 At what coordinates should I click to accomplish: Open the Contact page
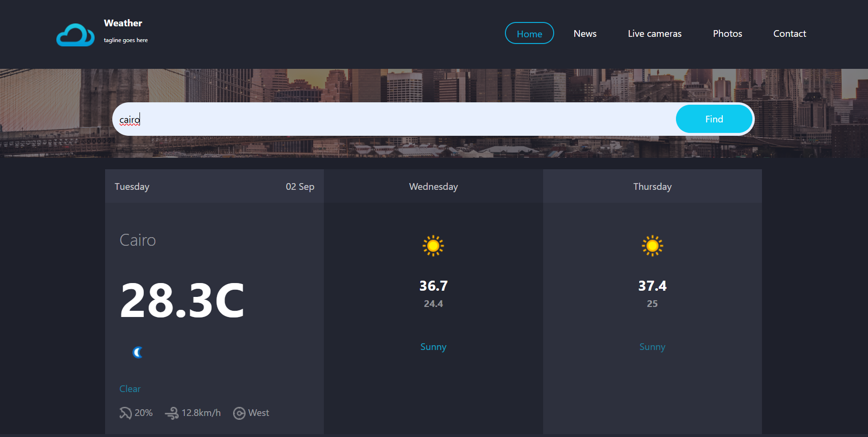[x=789, y=33]
